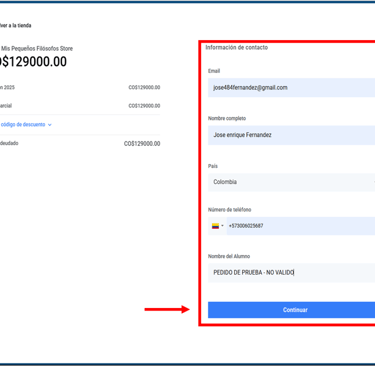
Task: Open the País dropdown showing Colombia
Action: click(x=292, y=182)
